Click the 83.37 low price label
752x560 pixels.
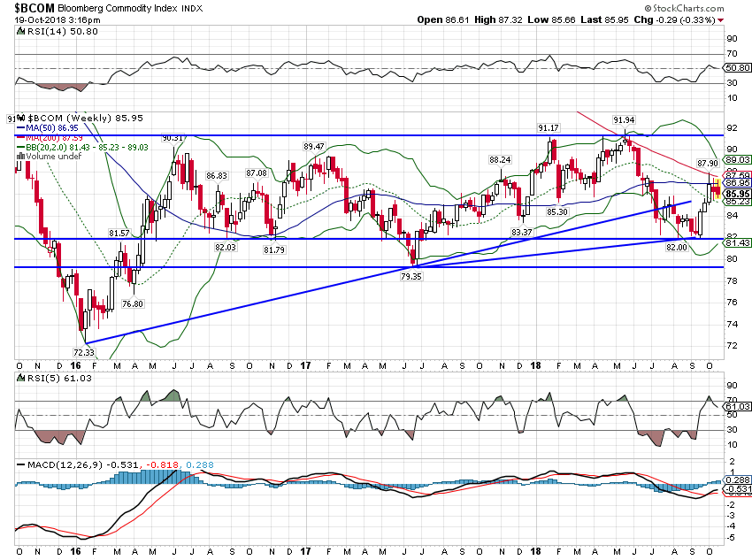[522, 232]
